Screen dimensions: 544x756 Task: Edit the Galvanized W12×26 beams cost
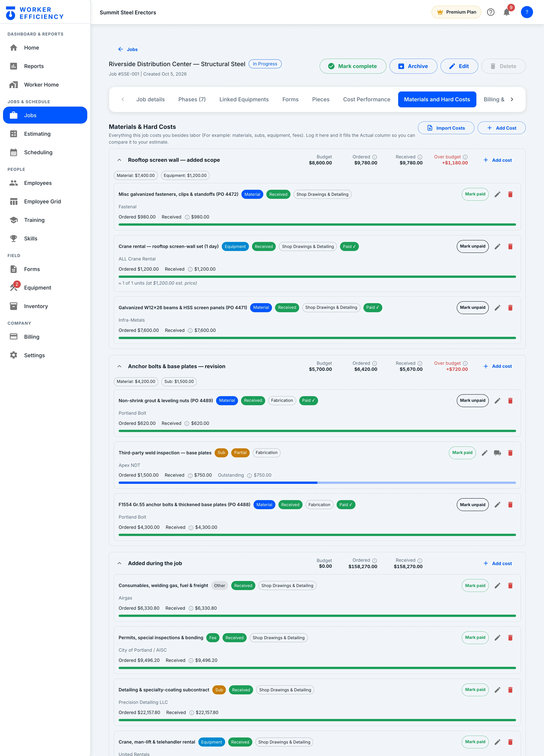click(x=497, y=308)
